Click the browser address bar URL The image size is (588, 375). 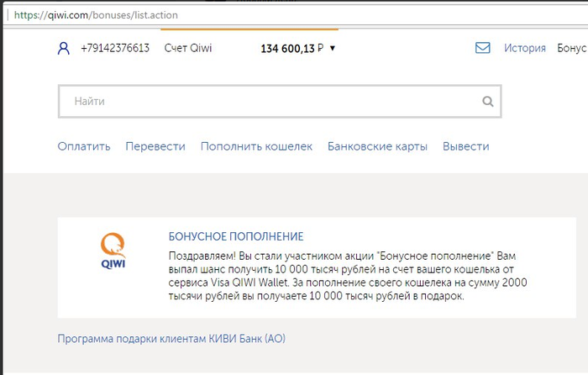click(x=96, y=15)
